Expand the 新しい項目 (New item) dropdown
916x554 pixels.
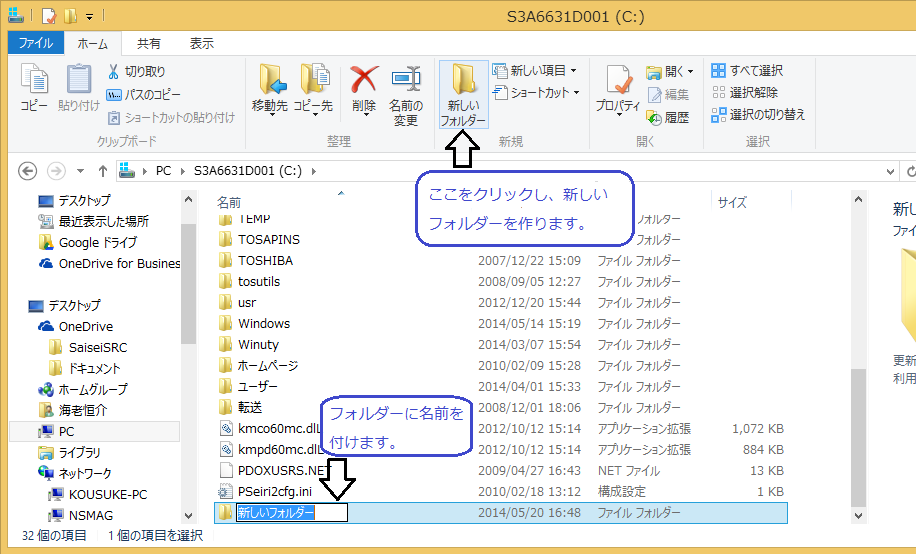[x=543, y=71]
